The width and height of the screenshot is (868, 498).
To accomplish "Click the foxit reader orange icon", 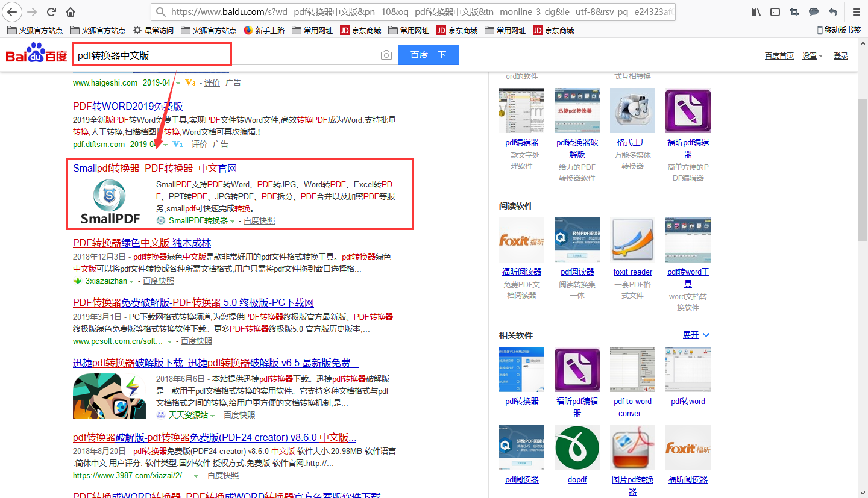I will click(x=632, y=240).
